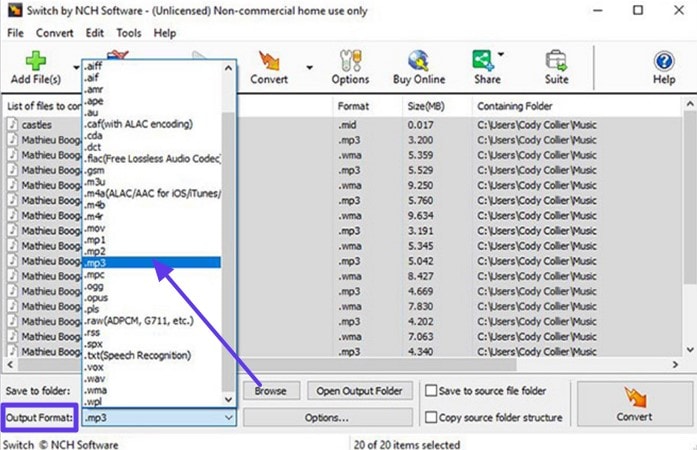Click the 0.017 size value
The height and width of the screenshot is (450, 697).
421,125
